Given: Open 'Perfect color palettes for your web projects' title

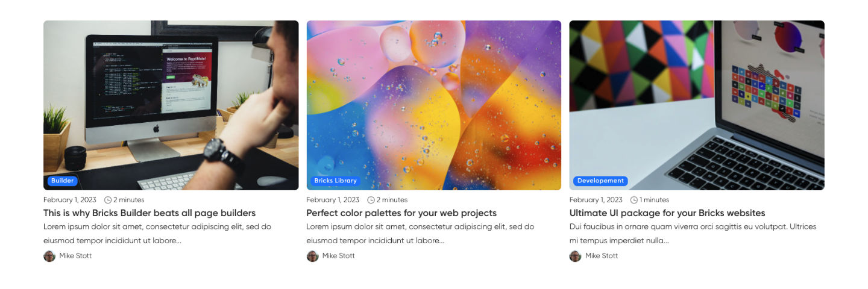Looking at the screenshot, I should tap(401, 213).
